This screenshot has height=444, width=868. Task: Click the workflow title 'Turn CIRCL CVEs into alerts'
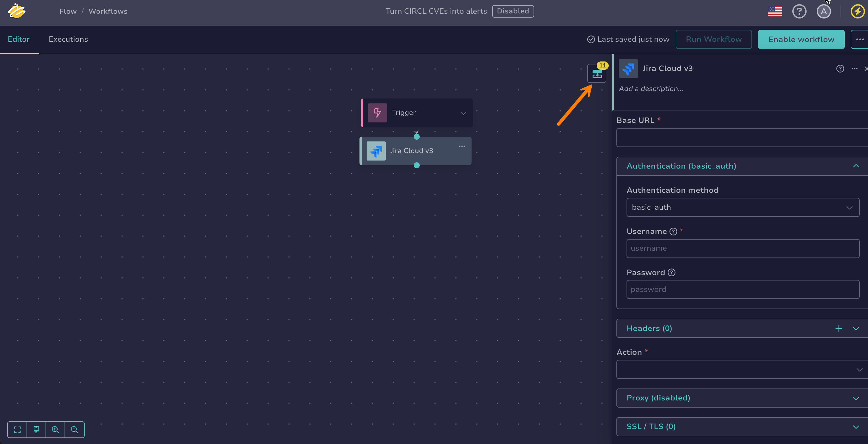(x=436, y=11)
